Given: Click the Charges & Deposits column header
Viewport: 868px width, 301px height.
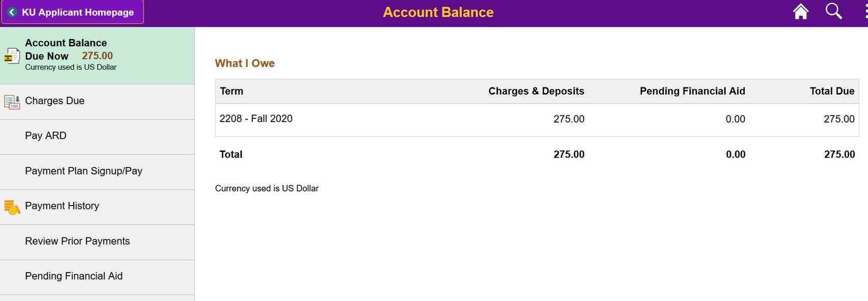Looking at the screenshot, I should [x=536, y=91].
